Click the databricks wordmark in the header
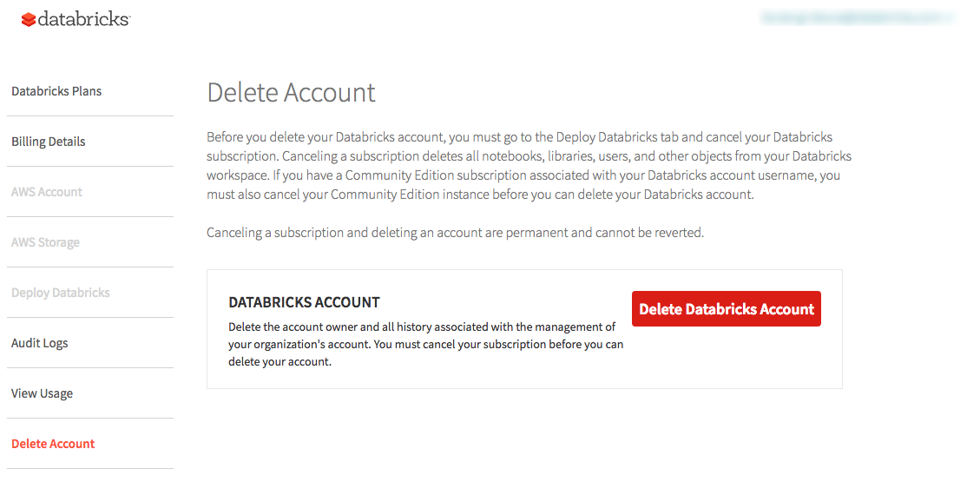This screenshot has height=495, width=980. click(x=84, y=18)
